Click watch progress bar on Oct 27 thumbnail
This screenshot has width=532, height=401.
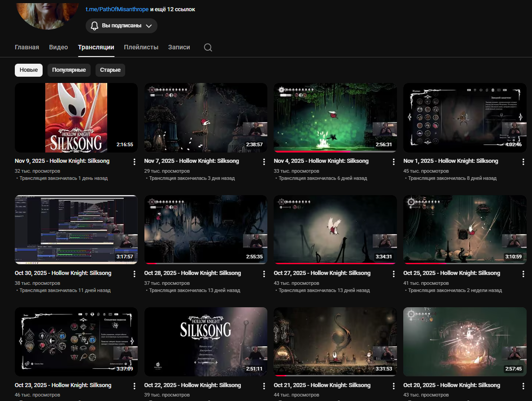(x=335, y=264)
